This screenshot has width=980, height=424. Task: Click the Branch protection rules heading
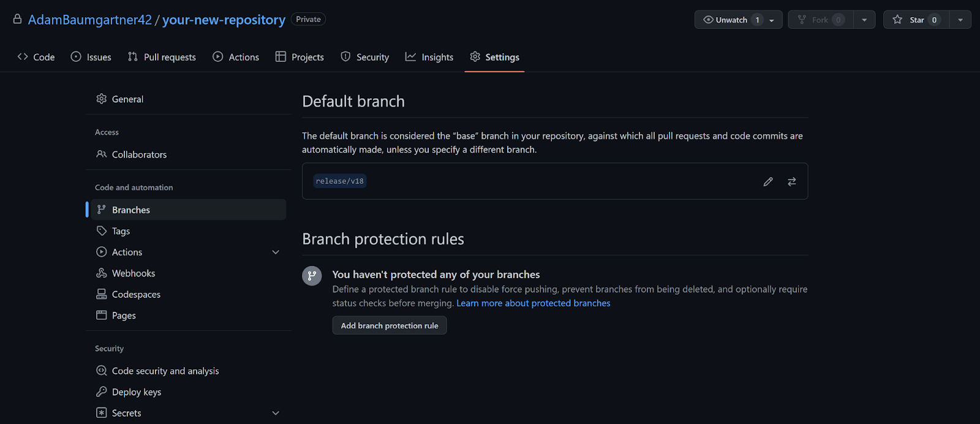383,239
